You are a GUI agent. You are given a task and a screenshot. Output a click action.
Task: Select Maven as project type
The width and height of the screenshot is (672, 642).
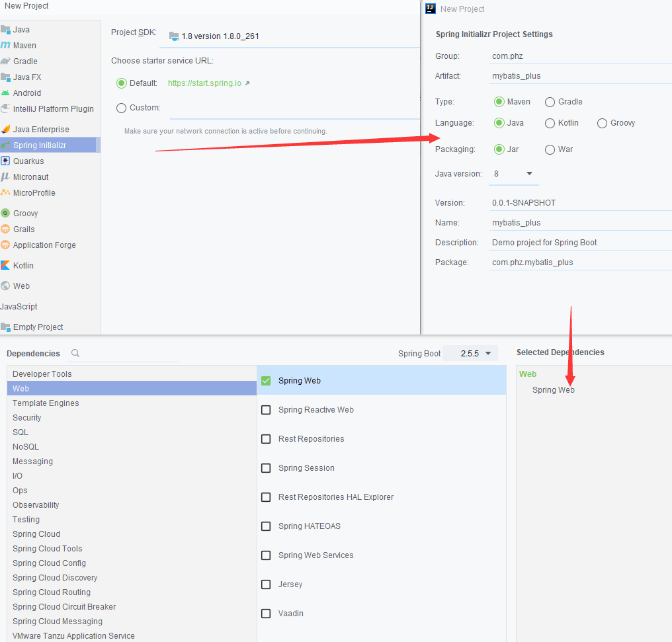[x=499, y=102]
